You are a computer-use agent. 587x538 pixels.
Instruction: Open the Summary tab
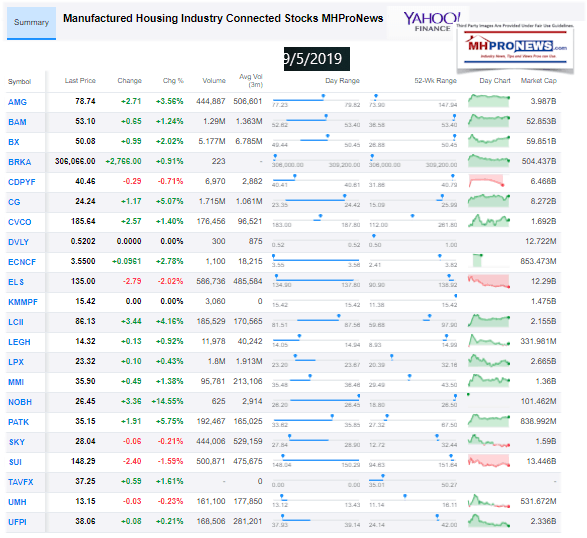point(31,23)
